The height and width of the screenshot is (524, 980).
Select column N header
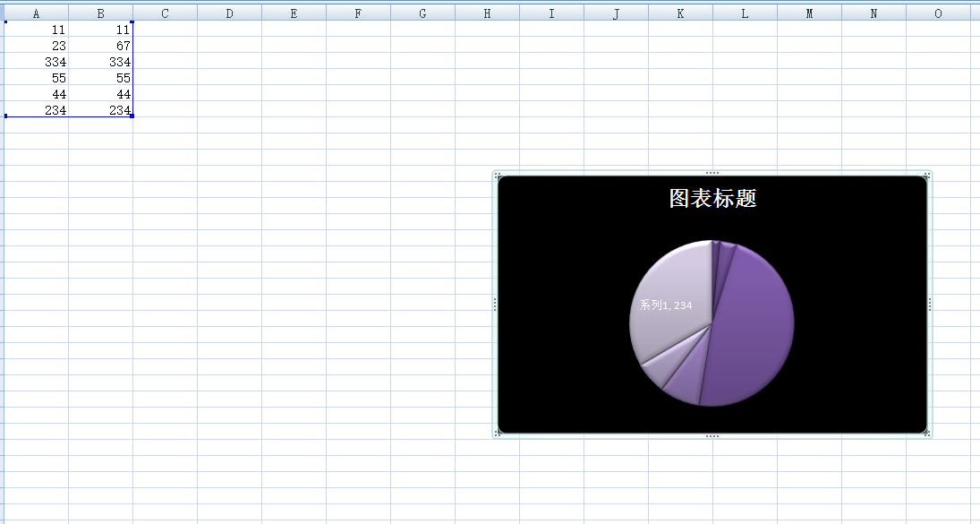[873, 13]
